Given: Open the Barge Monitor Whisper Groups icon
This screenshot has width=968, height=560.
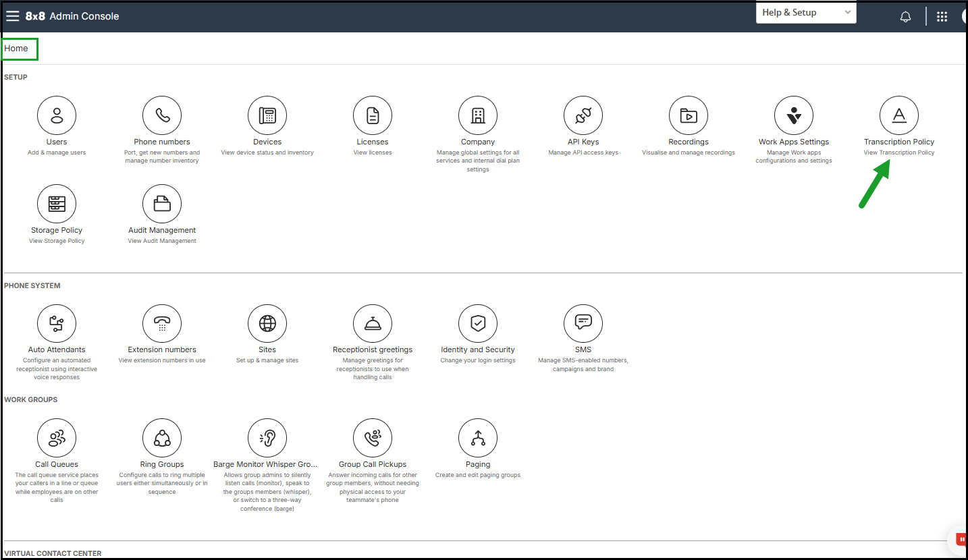Looking at the screenshot, I should [x=267, y=438].
